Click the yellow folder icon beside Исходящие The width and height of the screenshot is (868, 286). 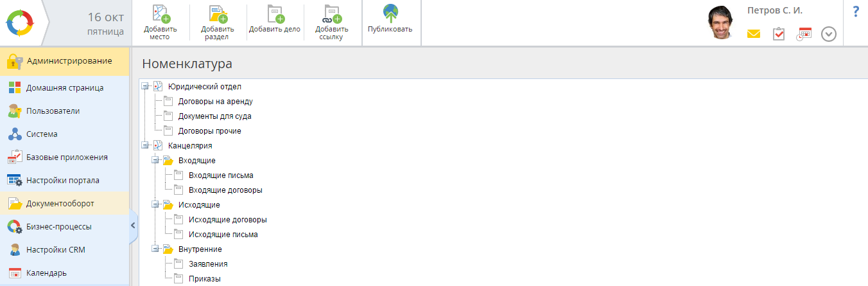[168, 204]
